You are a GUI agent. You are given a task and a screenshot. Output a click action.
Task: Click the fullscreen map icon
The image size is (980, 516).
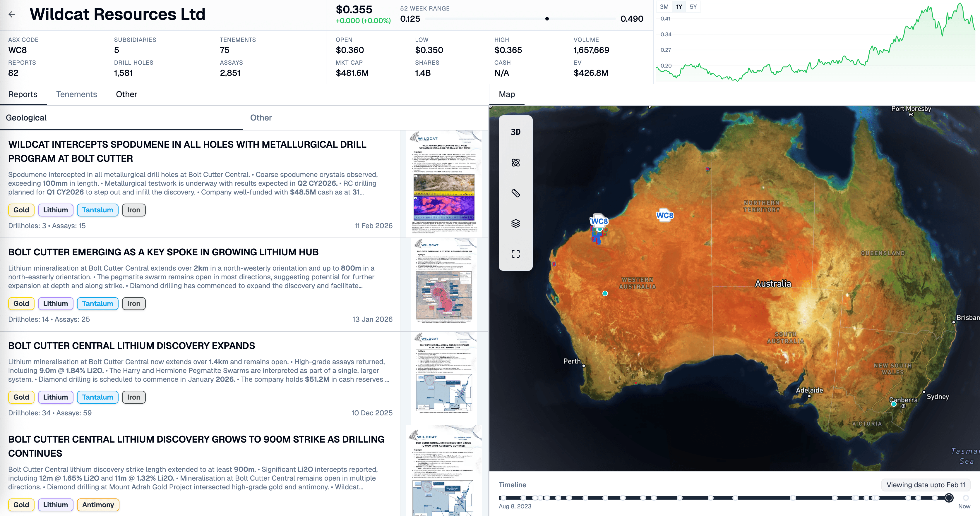[x=515, y=254]
